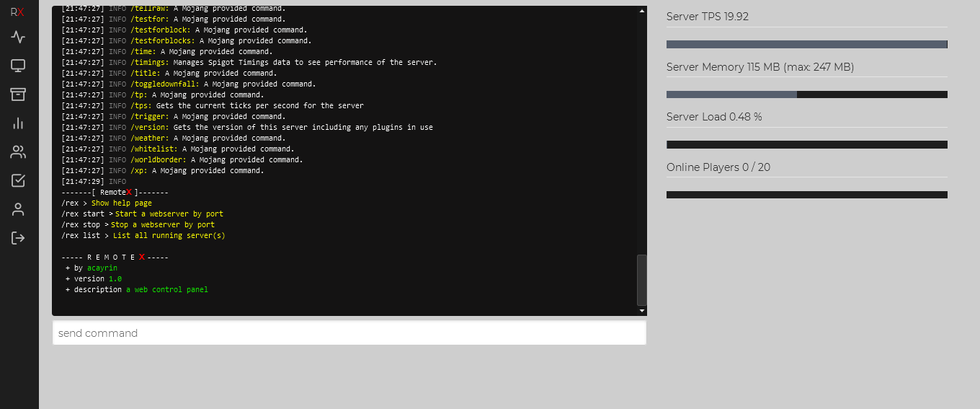This screenshot has width=980, height=409.
Task: Click 'Online Players 0 / 20' label
Action: (718, 167)
